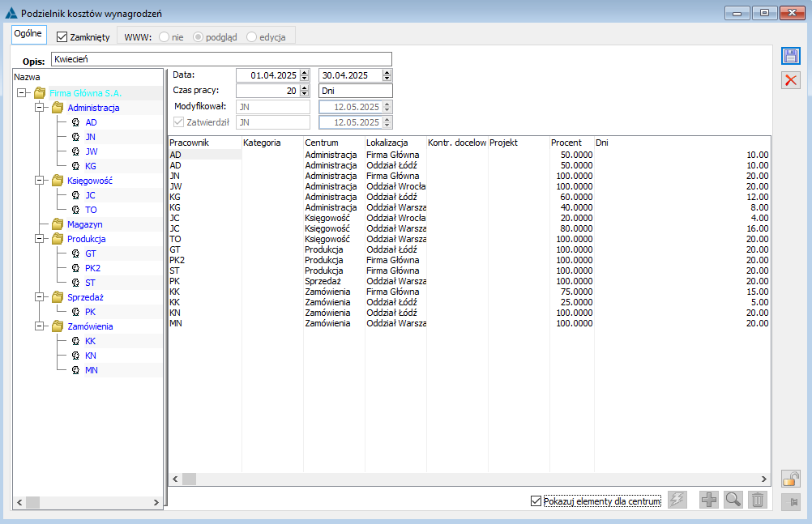Image resolution: width=812 pixels, height=524 pixels.
Task: Click the table scrollbar right arrow
Action: (x=764, y=479)
